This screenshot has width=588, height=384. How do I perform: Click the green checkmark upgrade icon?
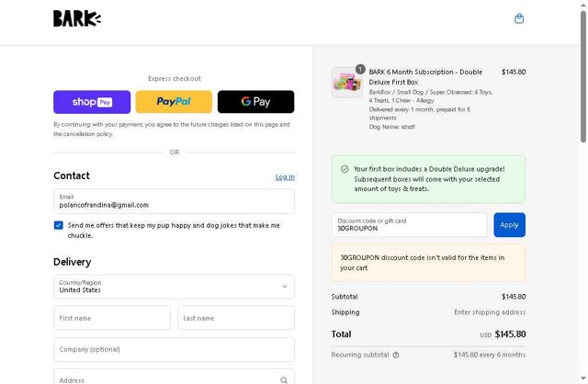coord(345,169)
